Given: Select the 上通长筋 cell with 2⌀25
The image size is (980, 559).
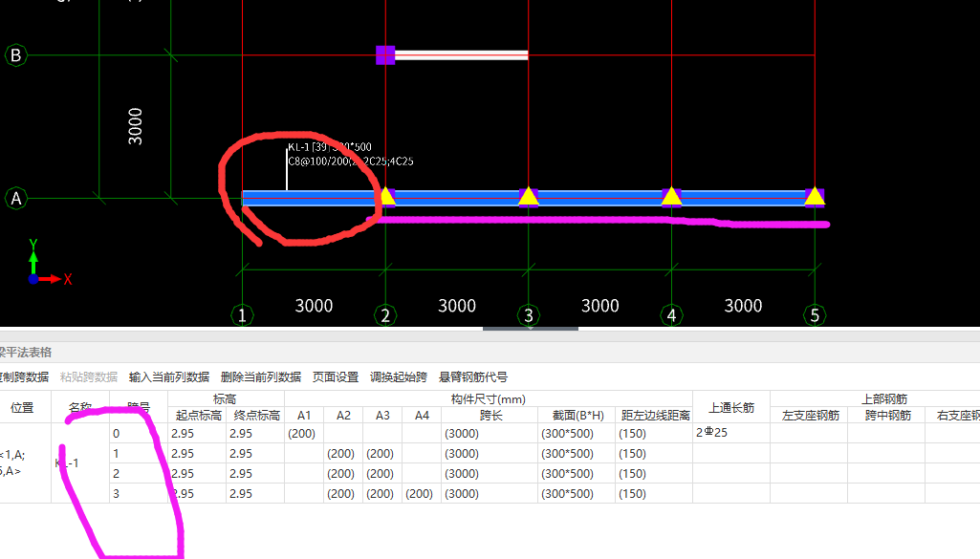Looking at the screenshot, I should pyautogui.click(x=731, y=433).
